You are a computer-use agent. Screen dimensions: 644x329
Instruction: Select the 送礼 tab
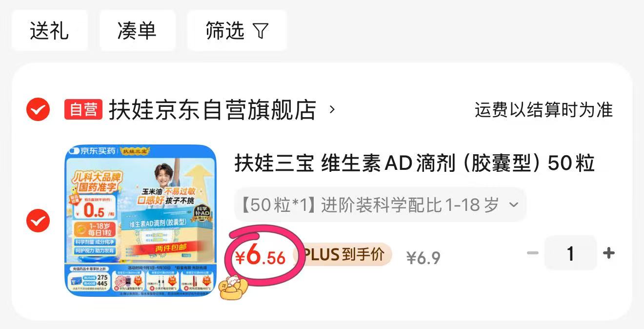pyautogui.click(x=49, y=31)
